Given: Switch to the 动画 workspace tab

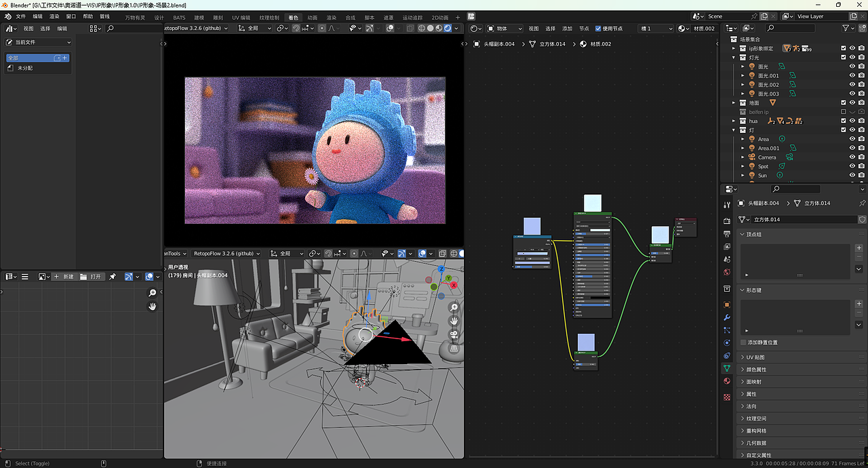Looking at the screenshot, I should (312, 17).
